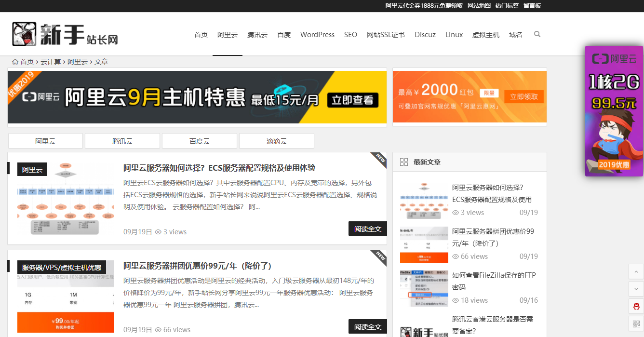Select the 滴滴云 category filter button
The image size is (644, 337).
[x=276, y=140]
